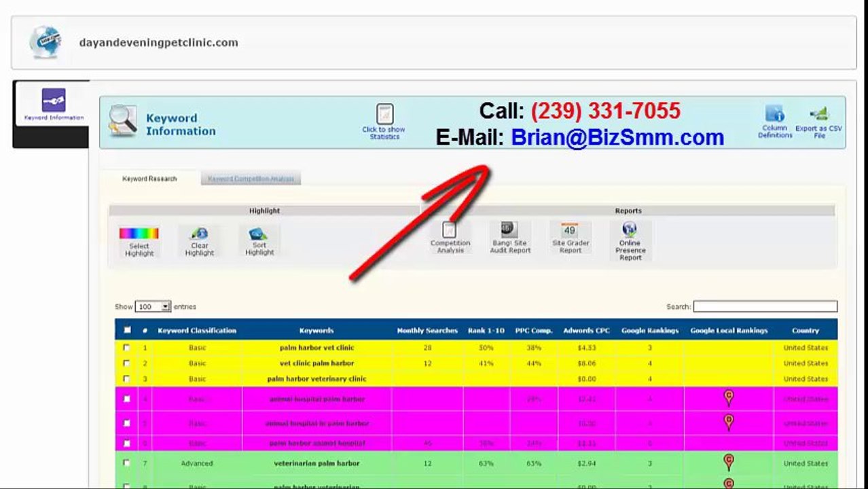Click the phone number (239) 331-7055

click(x=605, y=111)
